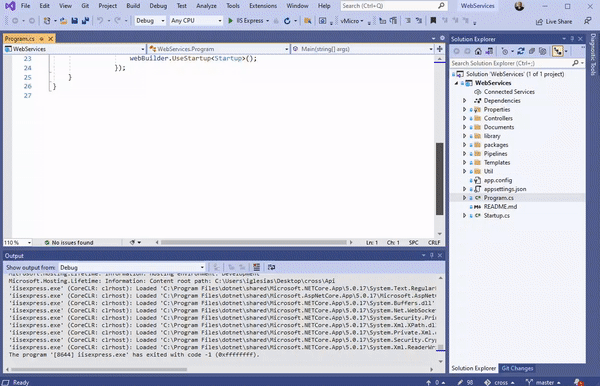Open the Git menu
Viewport: 600px width, 386px height.
(x=85, y=6)
